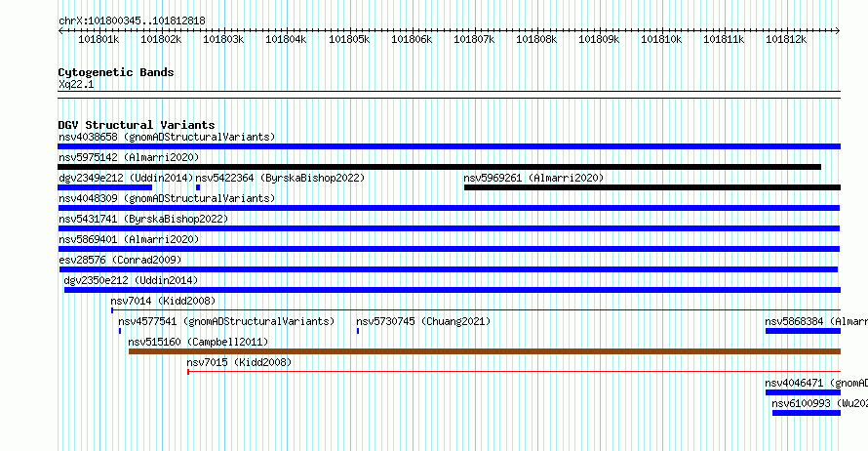This screenshot has height=451, width=868.
Task: Click the Xq22.1 cytogenetic band label
Action: tap(76, 84)
